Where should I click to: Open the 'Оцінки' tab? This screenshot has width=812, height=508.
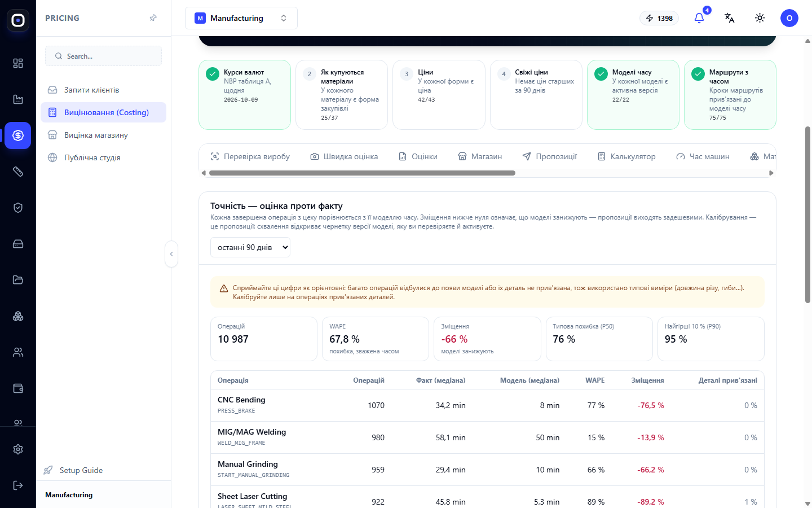pyautogui.click(x=418, y=156)
